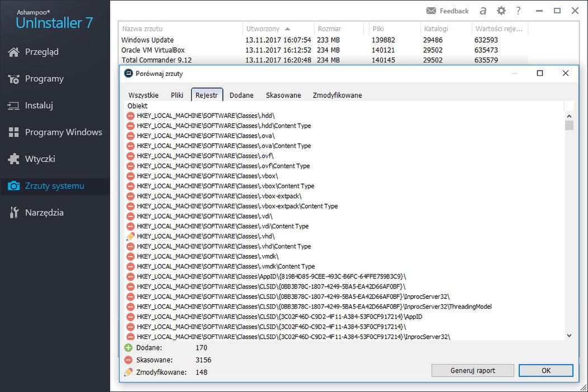The width and height of the screenshot is (588, 392).
Task: Click modified pencil icon of .vhd\ entry
Action: pos(130,236)
